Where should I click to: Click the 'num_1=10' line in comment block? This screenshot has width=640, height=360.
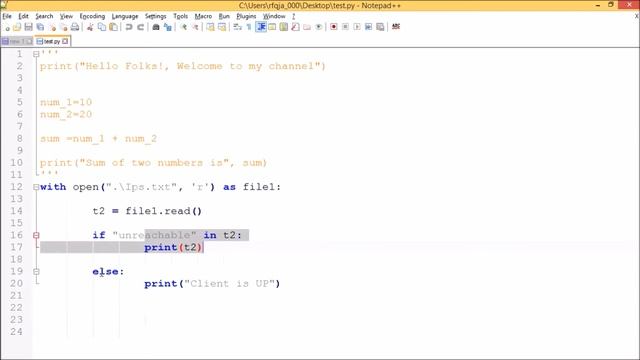(66, 102)
